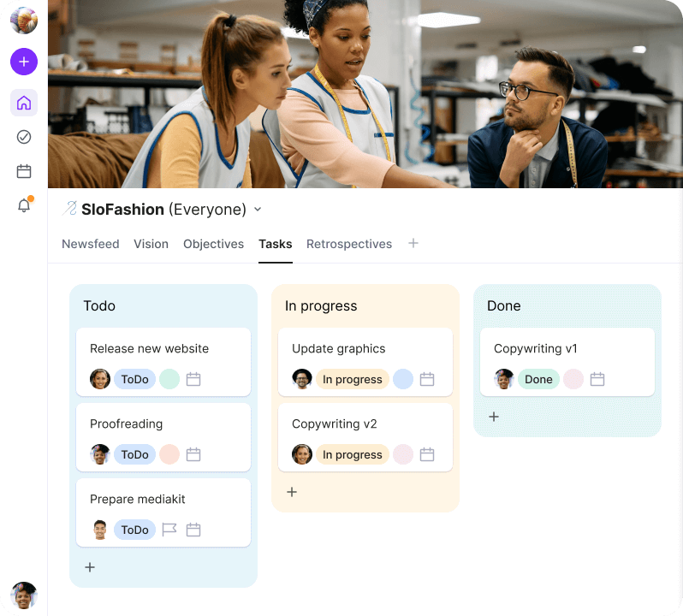683x616 pixels.
Task: Switch to the Retrospectives tab
Action: [349, 244]
